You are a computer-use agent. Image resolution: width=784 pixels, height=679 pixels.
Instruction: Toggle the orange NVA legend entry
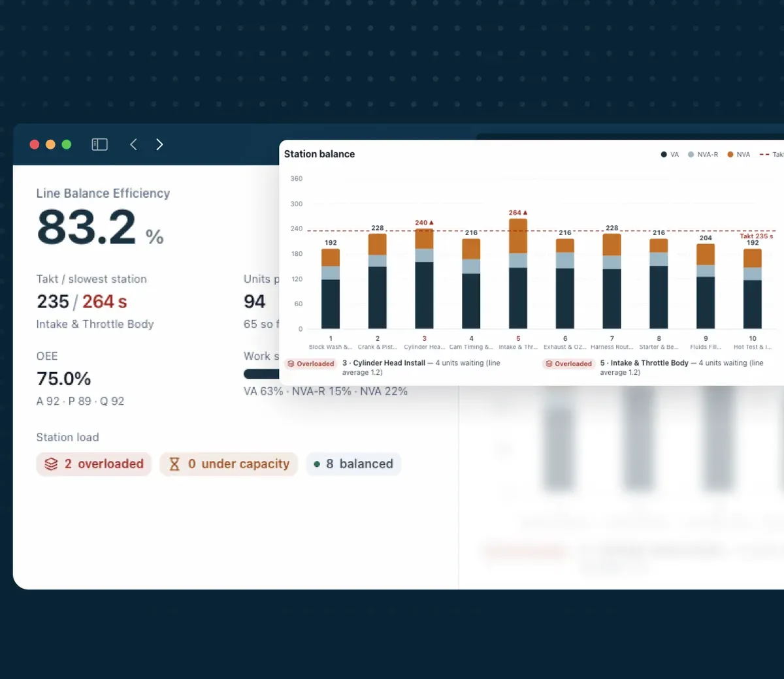click(739, 155)
